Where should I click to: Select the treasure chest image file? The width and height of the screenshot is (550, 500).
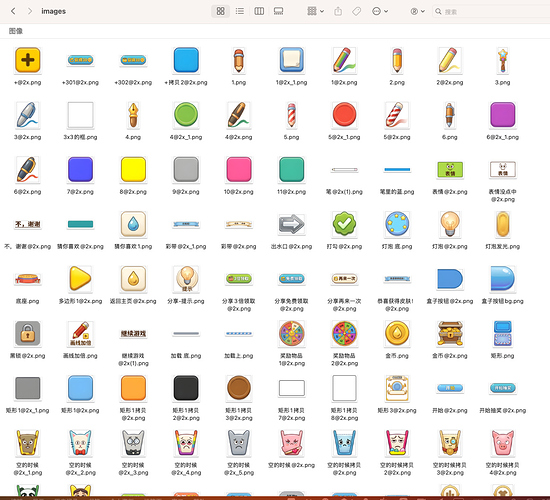[450, 333]
